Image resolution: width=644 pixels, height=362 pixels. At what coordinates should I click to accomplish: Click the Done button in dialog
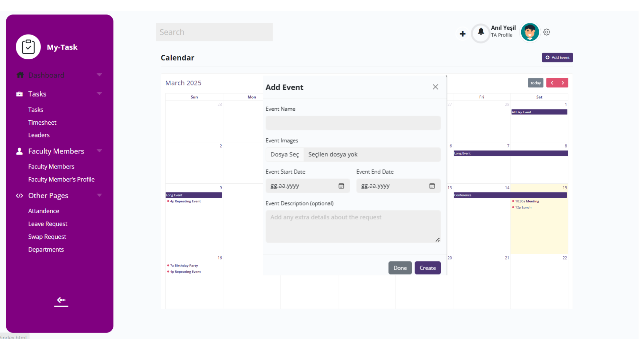tap(400, 268)
